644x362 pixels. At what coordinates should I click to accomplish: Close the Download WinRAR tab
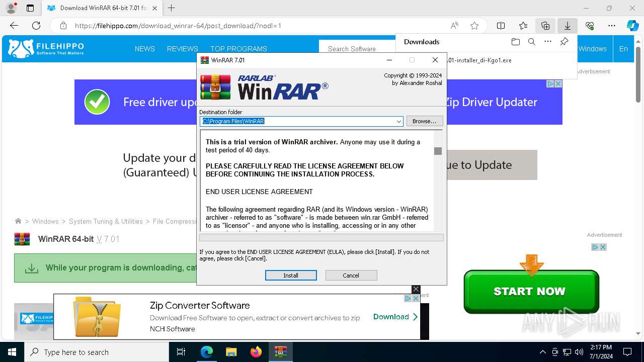click(154, 8)
